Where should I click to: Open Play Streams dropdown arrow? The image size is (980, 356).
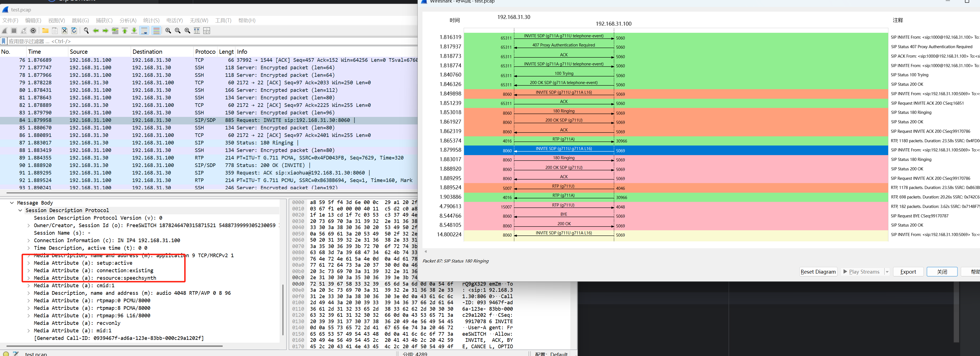click(887, 272)
